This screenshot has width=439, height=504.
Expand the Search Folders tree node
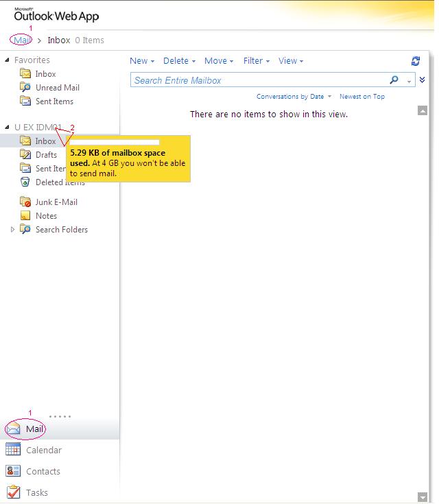12,230
